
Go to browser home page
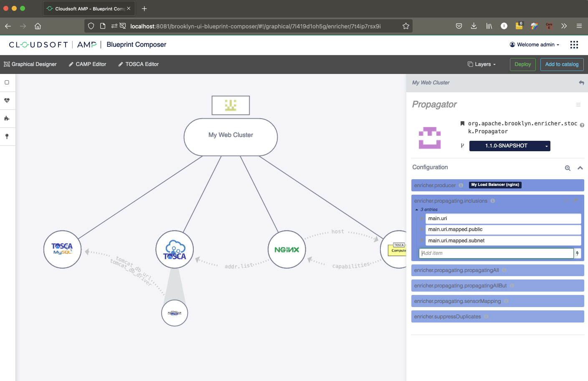click(38, 26)
